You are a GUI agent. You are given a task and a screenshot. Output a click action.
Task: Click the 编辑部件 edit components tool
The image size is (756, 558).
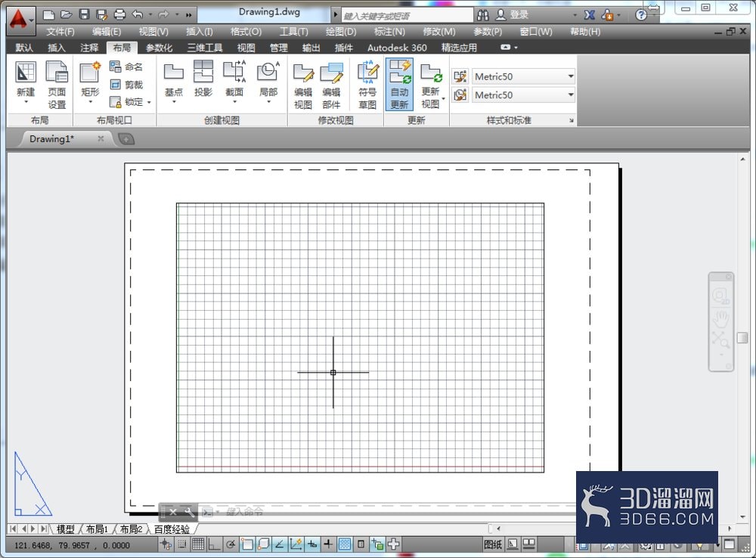(332, 86)
